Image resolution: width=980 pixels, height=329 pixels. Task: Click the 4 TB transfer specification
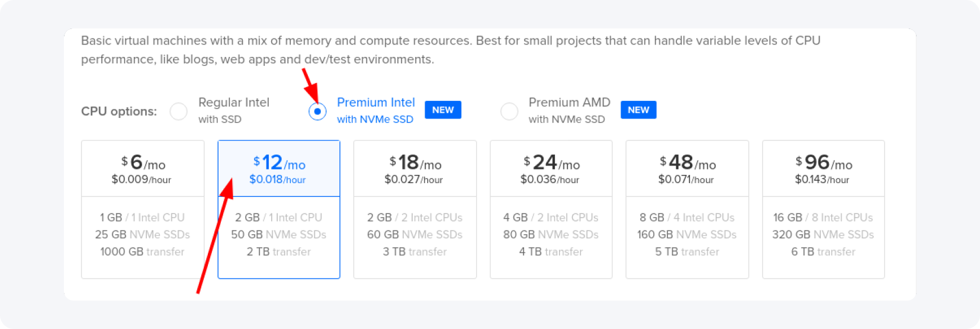click(551, 252)
